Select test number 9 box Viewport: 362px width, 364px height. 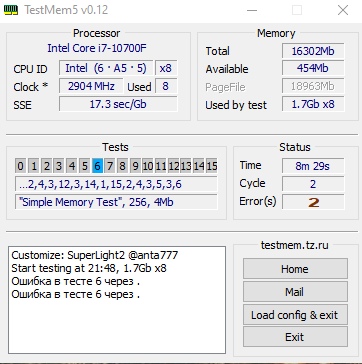135,166
